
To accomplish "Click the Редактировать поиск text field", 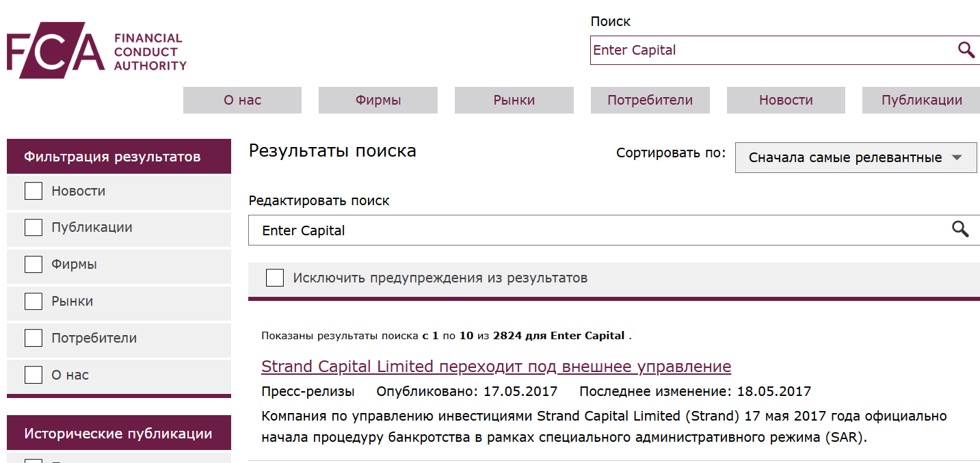I will click(581, 230).
